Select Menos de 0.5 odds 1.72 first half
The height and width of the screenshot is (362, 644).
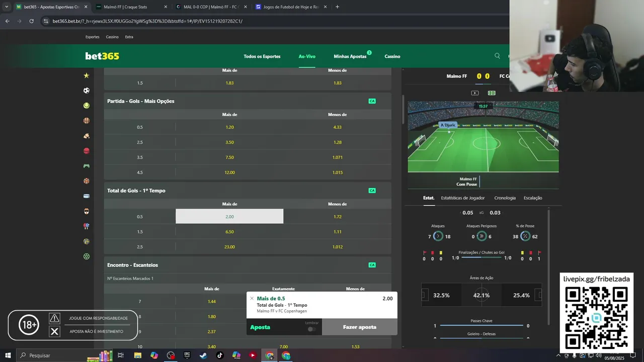point(338,216)
